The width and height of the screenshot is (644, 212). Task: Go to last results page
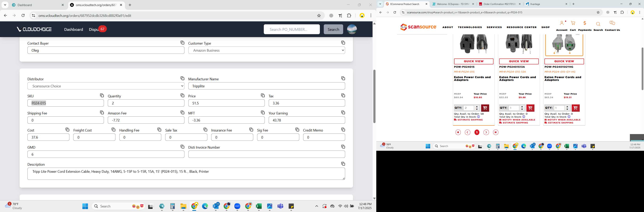coord(495,132)
